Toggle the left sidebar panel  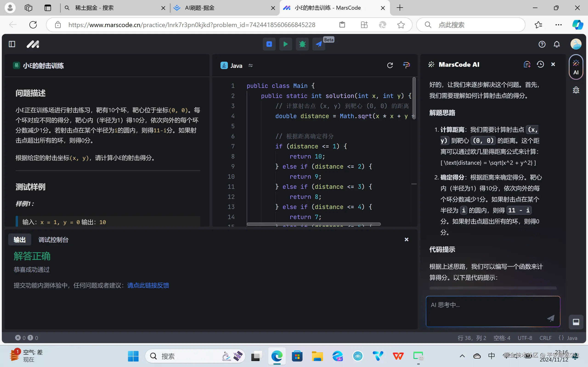(x=12, y=44)
